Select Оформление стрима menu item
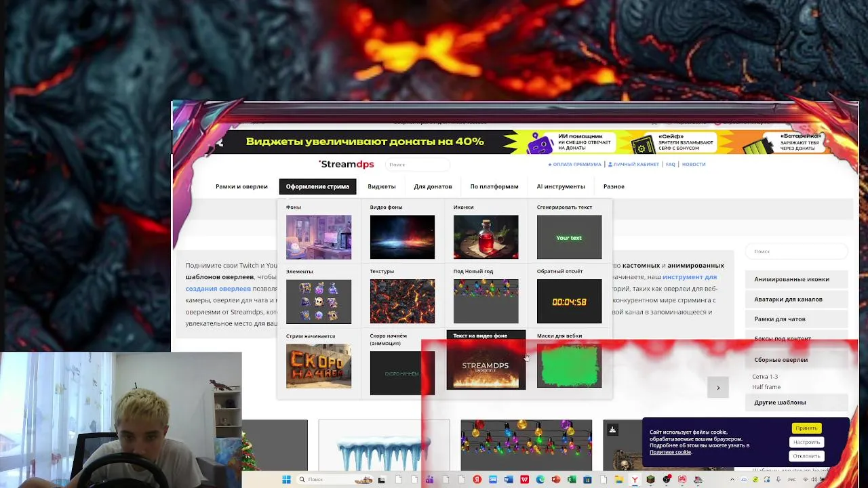 coord(317,186)
